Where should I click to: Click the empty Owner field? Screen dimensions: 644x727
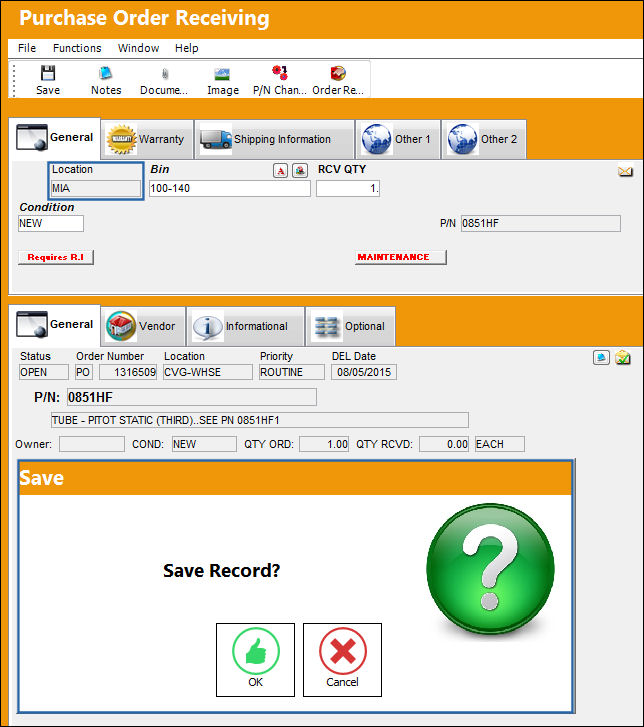92,444
